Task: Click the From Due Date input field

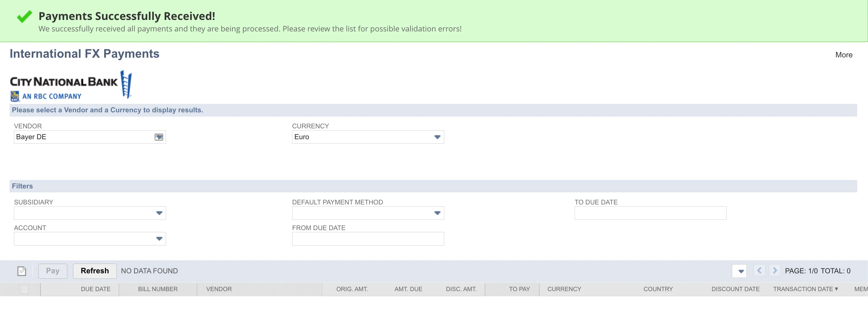Action: coord(368,239)
